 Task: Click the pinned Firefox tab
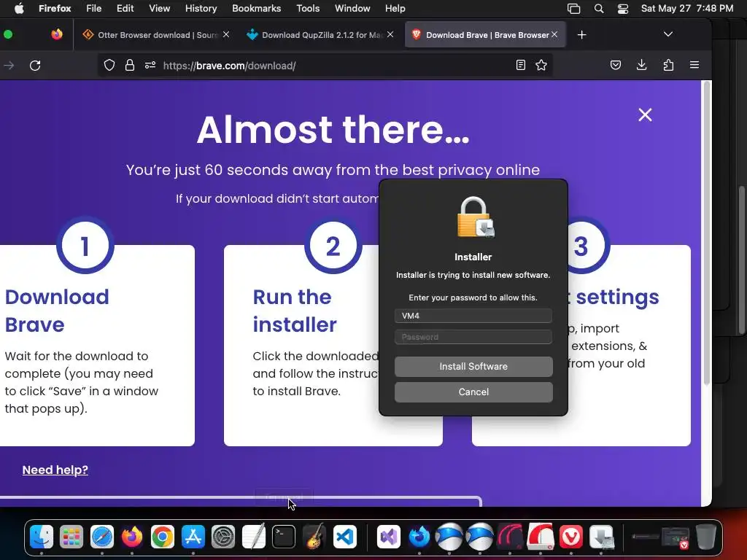(57, 34)
